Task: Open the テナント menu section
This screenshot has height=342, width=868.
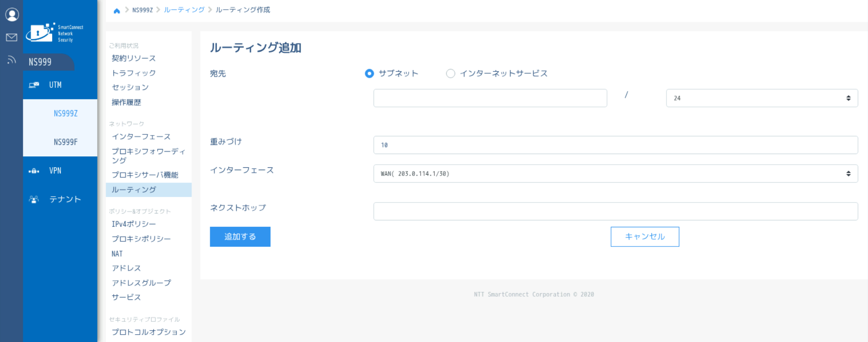Action: click(60, 199)
